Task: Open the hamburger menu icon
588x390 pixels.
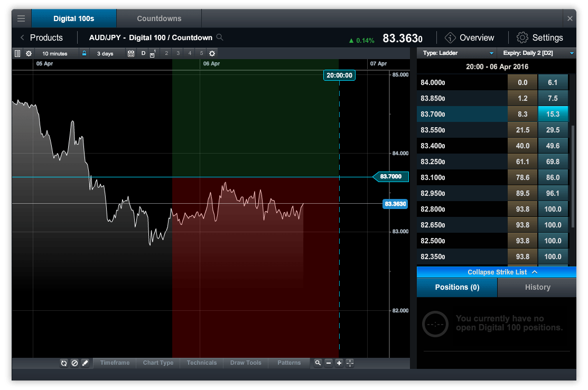Action: click(21, 18)
